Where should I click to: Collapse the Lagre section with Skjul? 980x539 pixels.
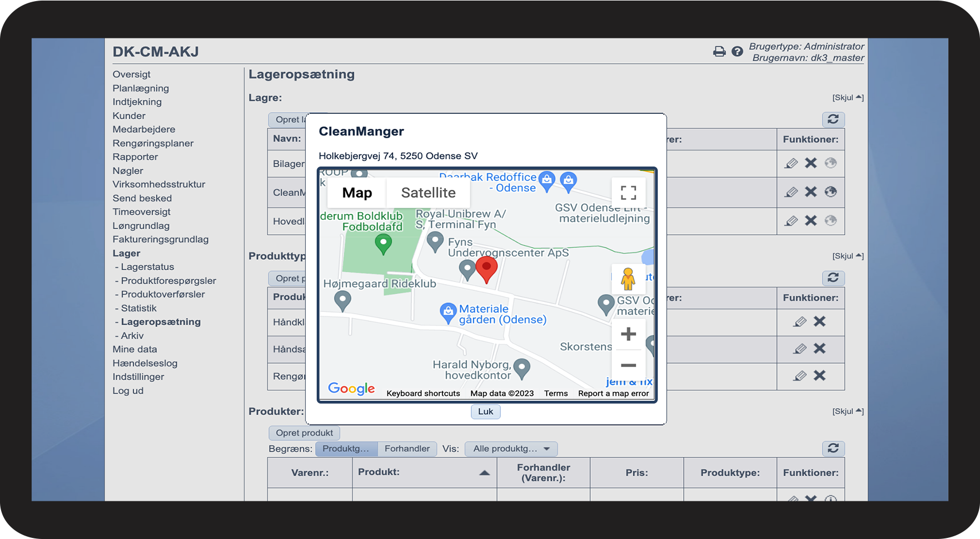[847, 98]
